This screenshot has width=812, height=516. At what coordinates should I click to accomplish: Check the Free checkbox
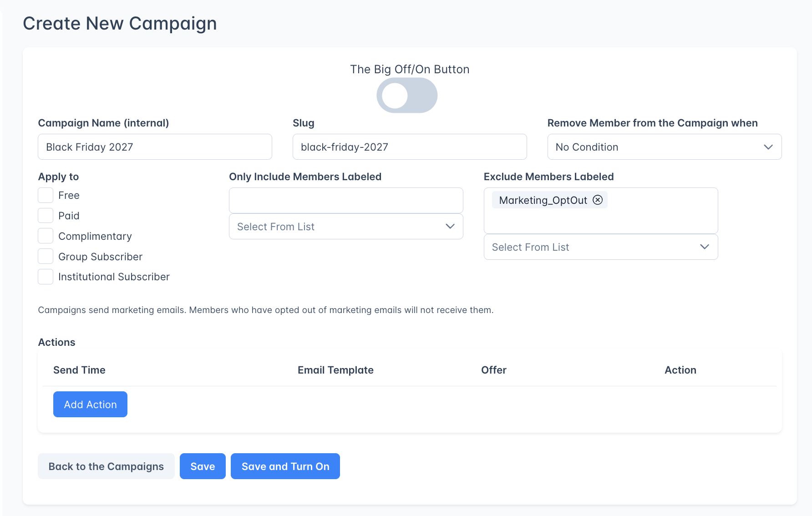click(x=46, y=195)
